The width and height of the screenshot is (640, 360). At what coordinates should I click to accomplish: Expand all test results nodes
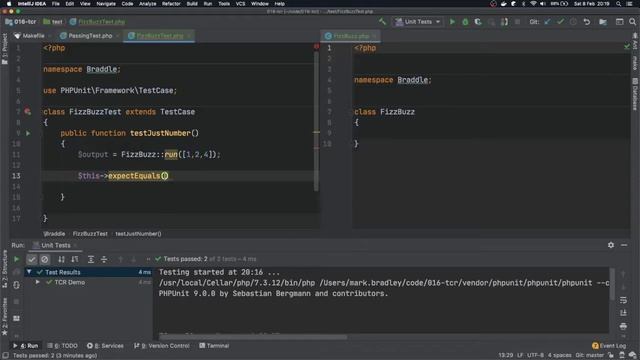(91, 259)
